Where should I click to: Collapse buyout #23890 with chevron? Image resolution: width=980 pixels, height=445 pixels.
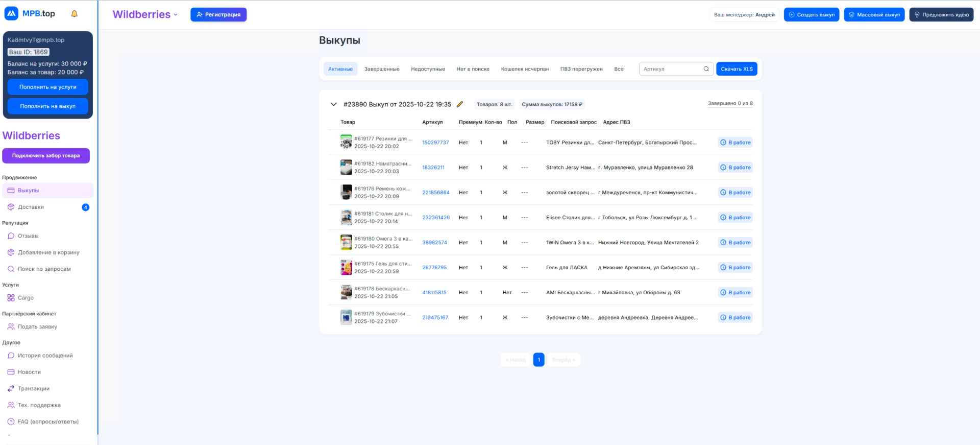tap(334, 104)
